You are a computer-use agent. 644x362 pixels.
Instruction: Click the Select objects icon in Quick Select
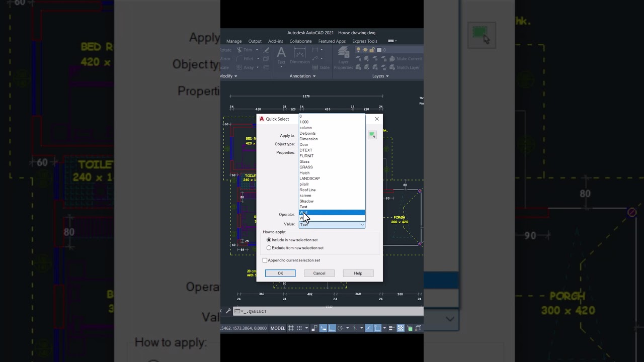pyautogui.click(x=372, y=135)
